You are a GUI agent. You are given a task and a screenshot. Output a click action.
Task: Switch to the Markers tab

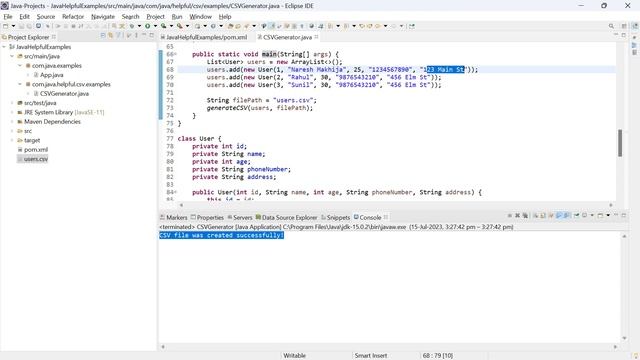173,218
